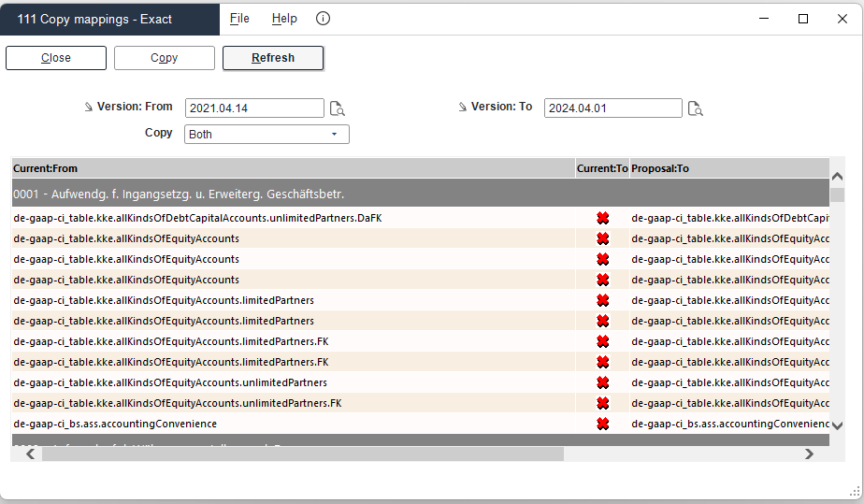This screenshot has height=504, width=864.
Task: Click the vertical scrollbar up arrow
Action: 837,177
